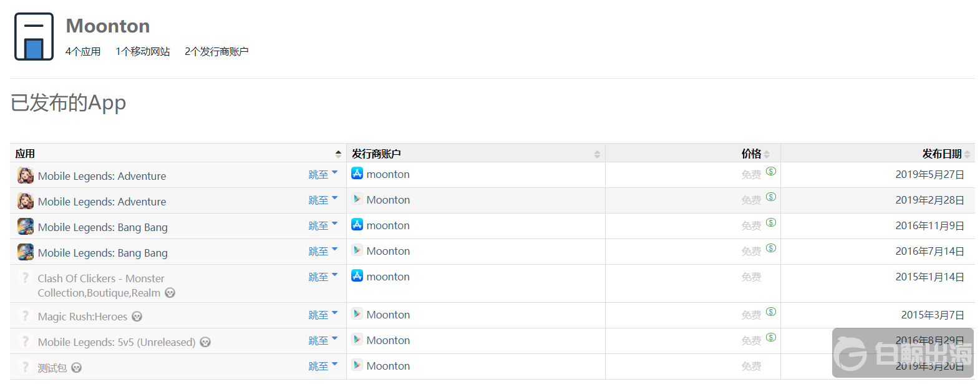Open Mobile Legends: Bang Bang icon in the 2016年11月9日 row
Image resolution: width=980 pixels, height=384 pixels.
[26, 227]
